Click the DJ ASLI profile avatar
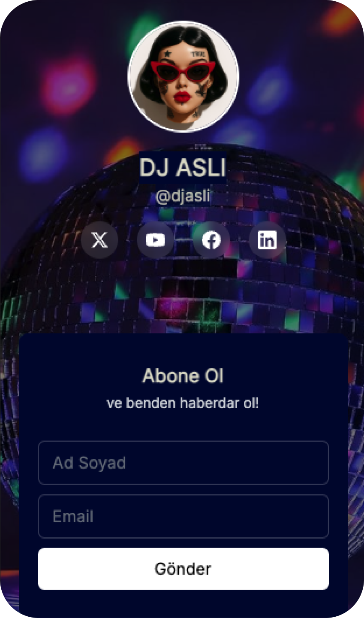This screenshot has width=364, height=618. 184,76
